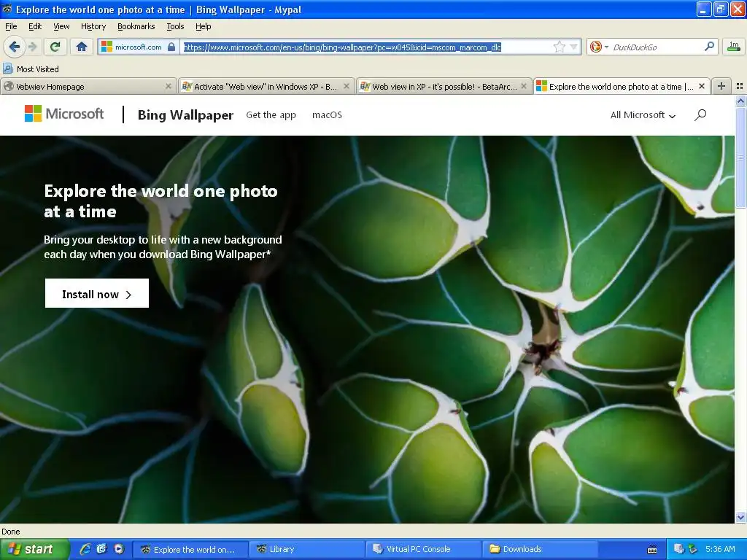Click the Forward arrow navigation button

[x=32, y=47]
